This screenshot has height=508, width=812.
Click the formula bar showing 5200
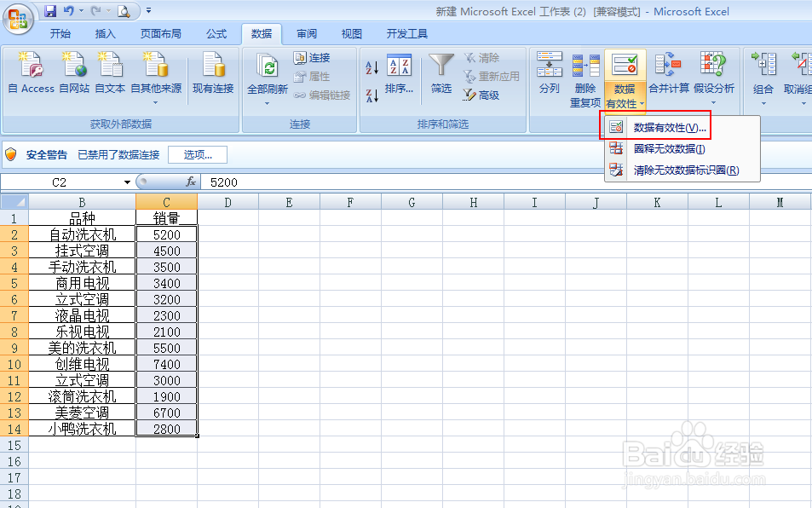(x=505, y=182)
